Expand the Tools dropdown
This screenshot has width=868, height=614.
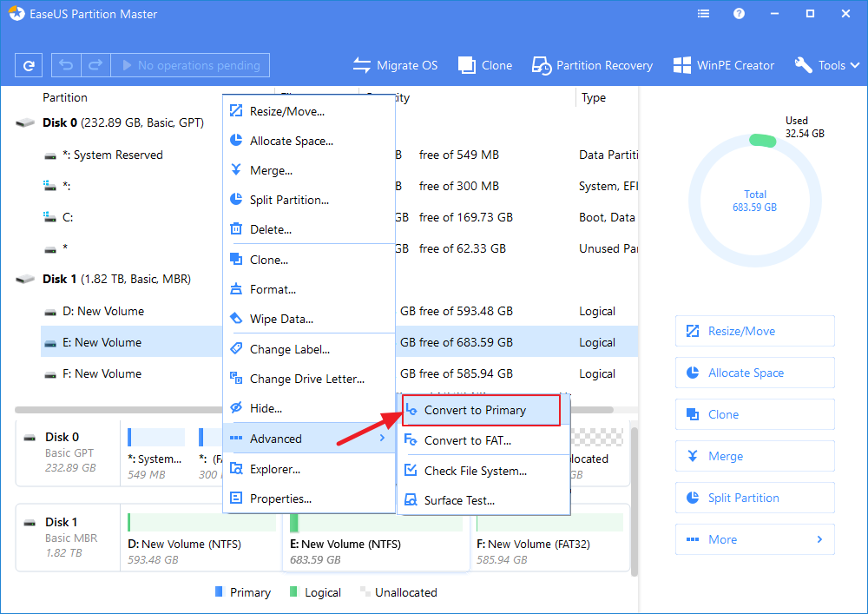826,65
